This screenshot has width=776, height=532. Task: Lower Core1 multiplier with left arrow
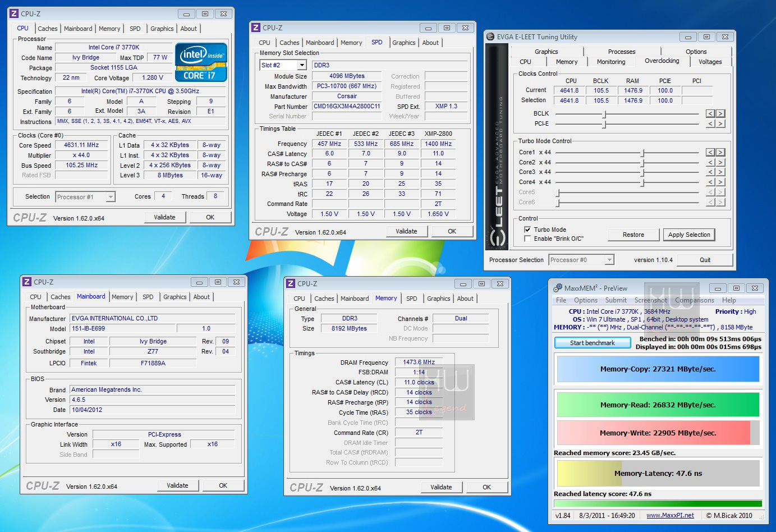[x=710, y=152]
